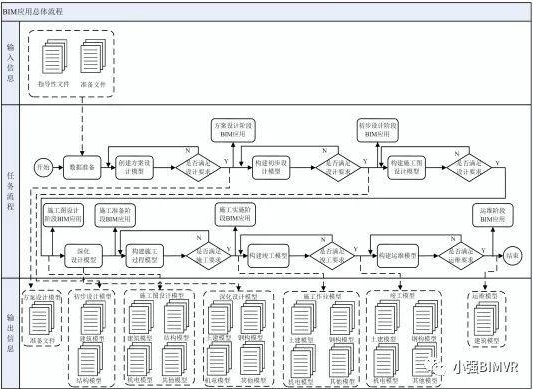The height and width of the screenshot is (389, 533).
Task: Select 结构模型 document icon in 初步设计模型 group
Action: (90, 360)
